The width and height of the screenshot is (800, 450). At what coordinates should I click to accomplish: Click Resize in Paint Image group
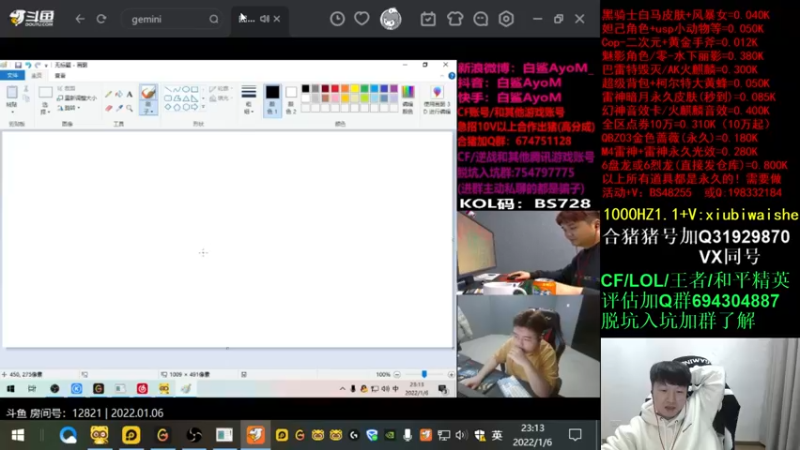click(x=77, y=98)
